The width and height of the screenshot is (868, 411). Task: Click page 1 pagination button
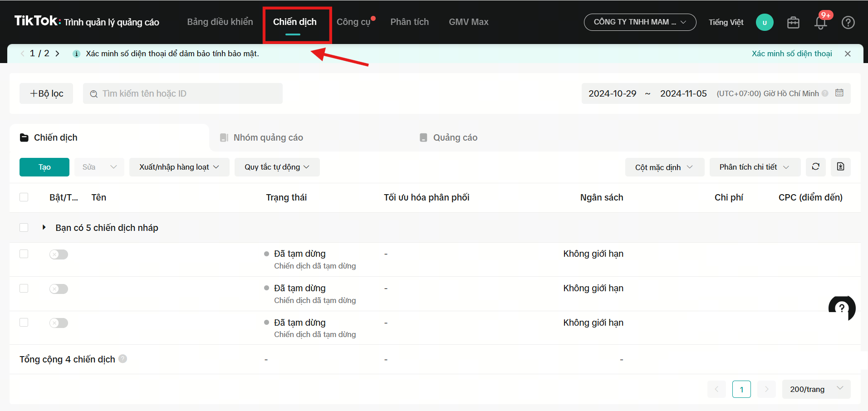[741, 389]
